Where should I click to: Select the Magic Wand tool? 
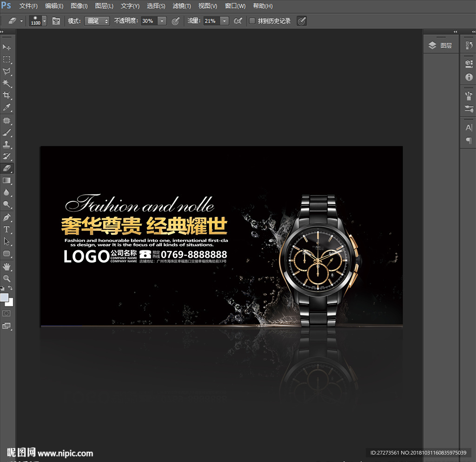pos(7,84)
